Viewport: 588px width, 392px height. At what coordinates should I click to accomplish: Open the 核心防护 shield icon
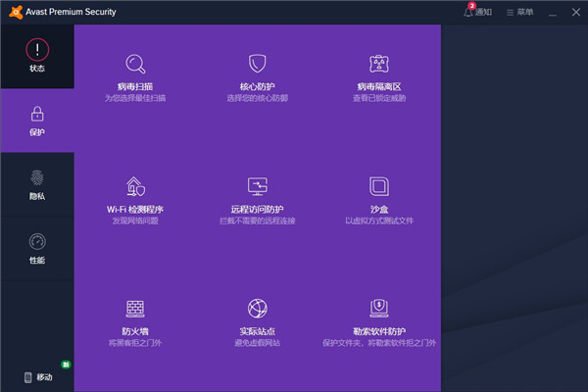257,65
